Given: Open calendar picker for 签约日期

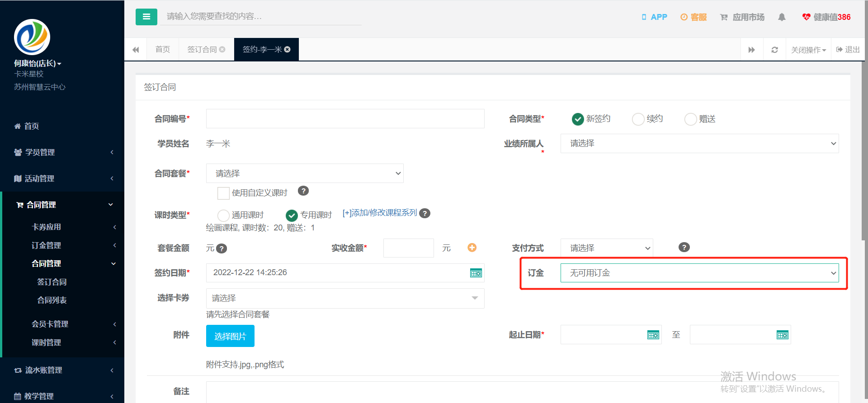Looking at the screenshot, I should [476, 273].
